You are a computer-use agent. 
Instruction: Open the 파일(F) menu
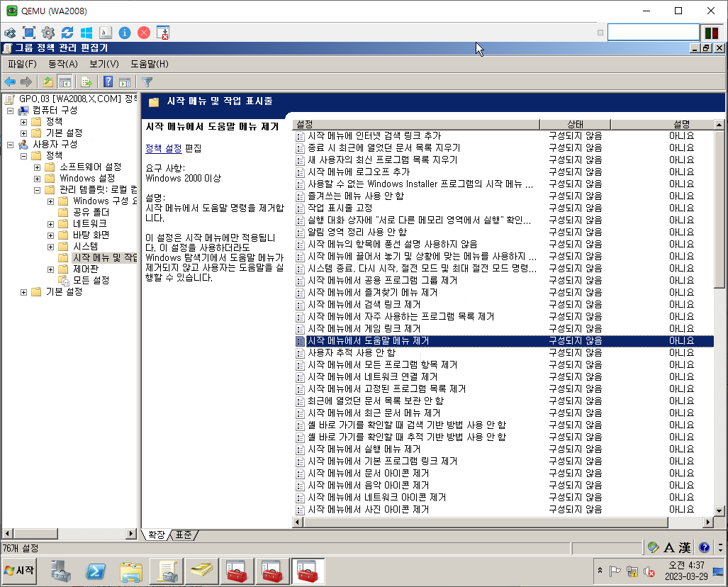22,64
